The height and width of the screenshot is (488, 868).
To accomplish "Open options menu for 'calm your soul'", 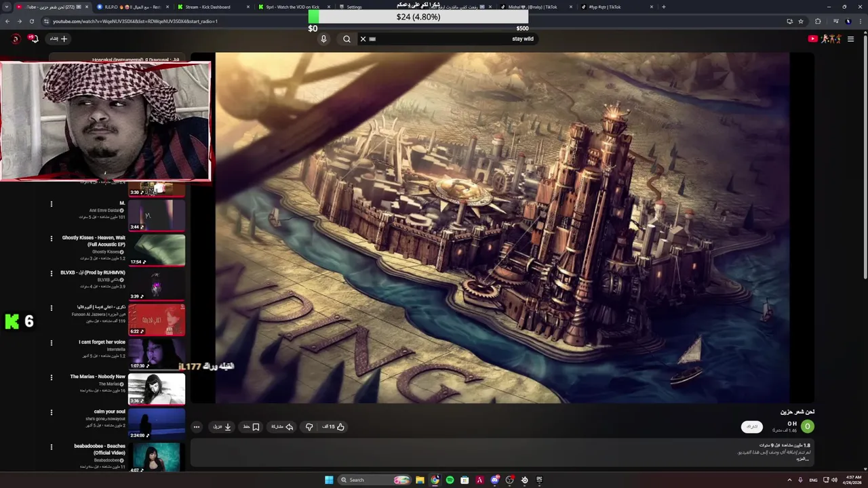I will (51, 412).
